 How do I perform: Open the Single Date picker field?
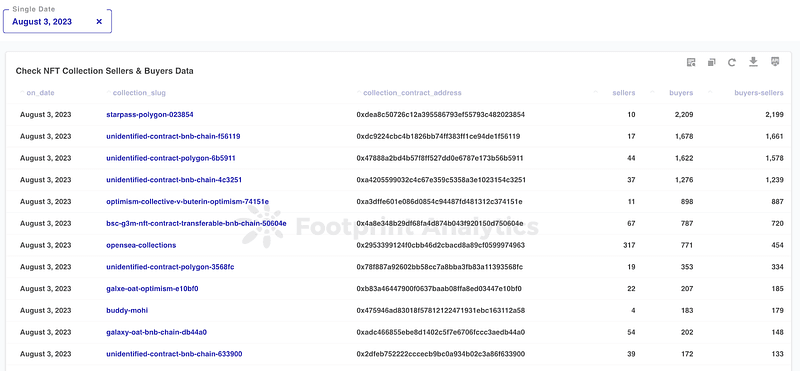57,21
